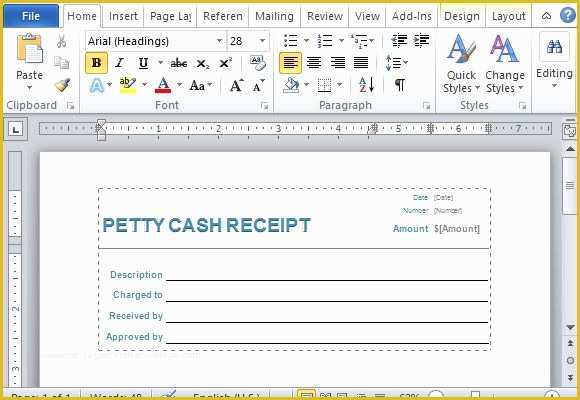This screenshot has height=400, width=580.
Task: Click the Borders icon
Action: tap(324, 85)
